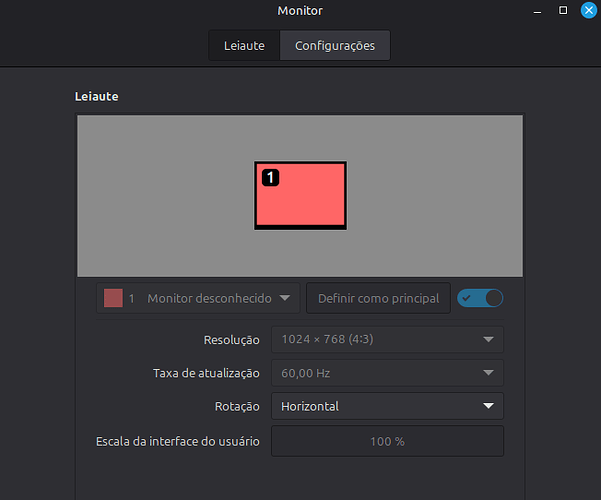Viewport: 601px width, 500px height.
Task: Click the number 1 badge on the monitor
Action: [x=270, y=177]
